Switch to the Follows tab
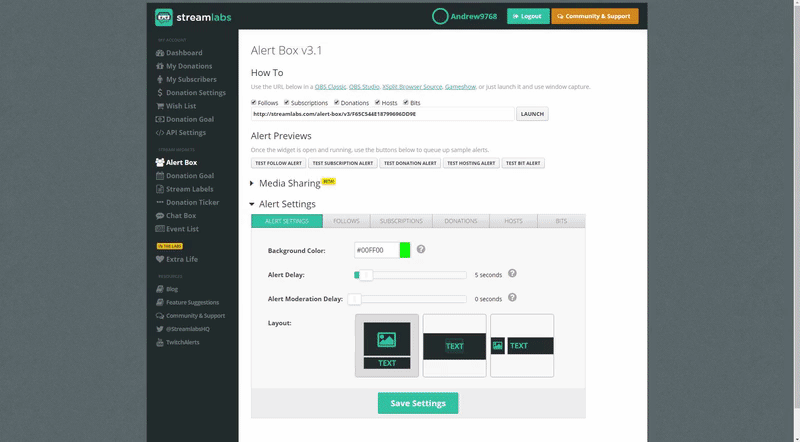This screenshot has width=800, height=442. 346,221
